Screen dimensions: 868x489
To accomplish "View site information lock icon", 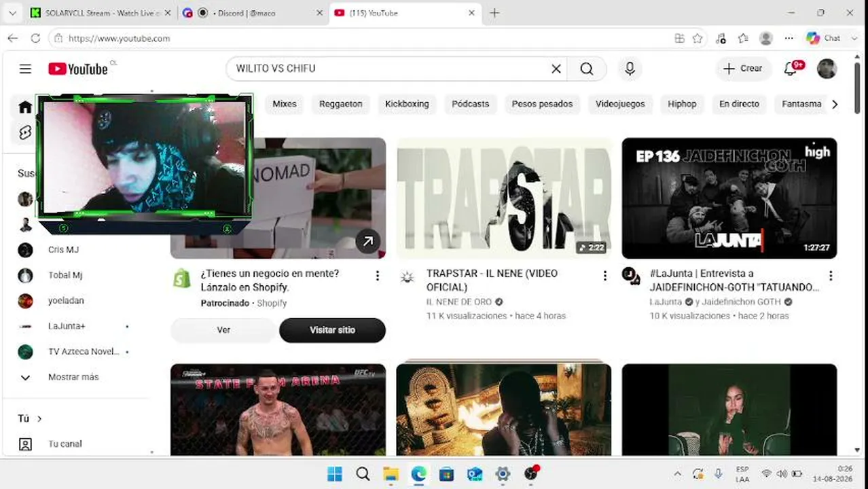I will 58,39.
